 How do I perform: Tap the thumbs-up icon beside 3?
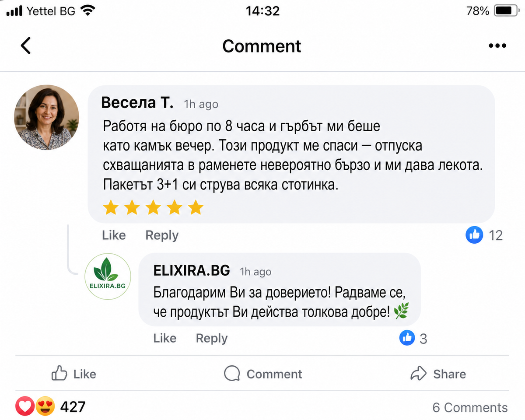(x=407, y=338)
